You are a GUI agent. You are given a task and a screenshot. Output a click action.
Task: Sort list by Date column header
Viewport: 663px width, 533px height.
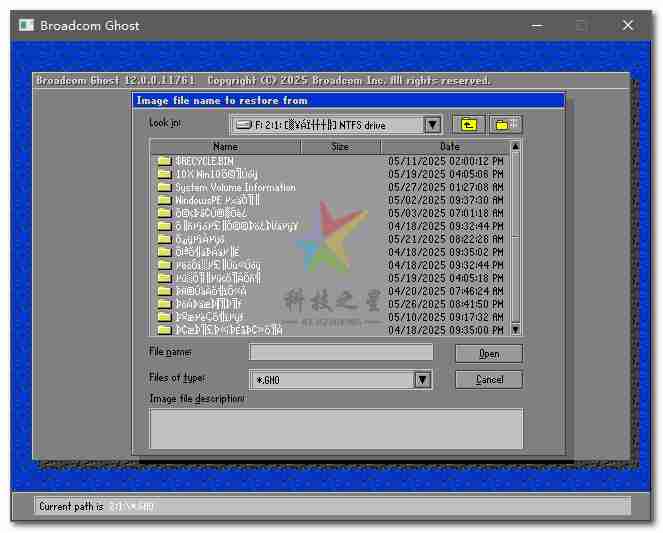click(445, 147)
